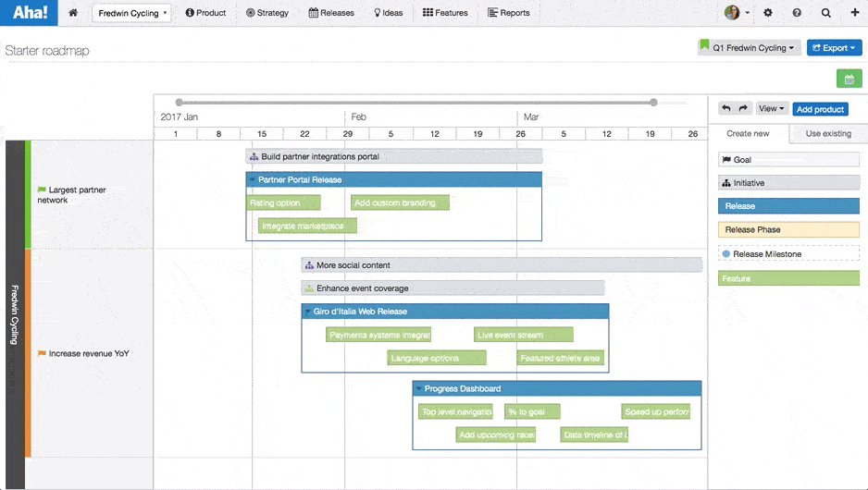Collapse the Giro d'Italia Web Release bar
The image size is (868, 490).
pyautogui.click(x=308, y=312)
